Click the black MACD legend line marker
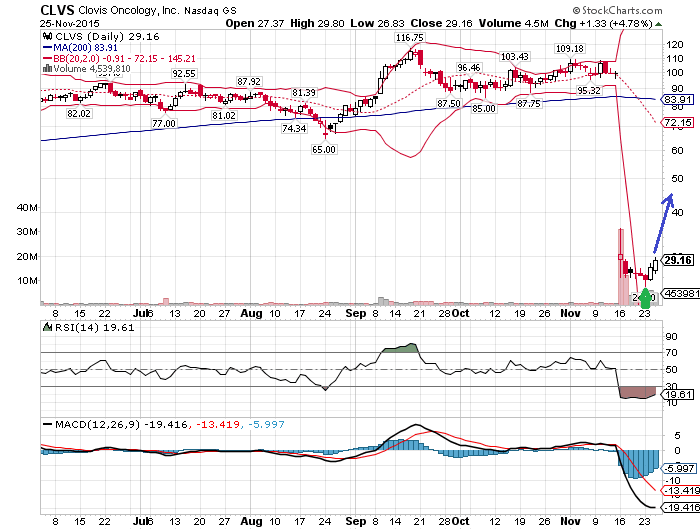Image resolution: width=700 pixels, height=530 pixels. coord(47,424)
